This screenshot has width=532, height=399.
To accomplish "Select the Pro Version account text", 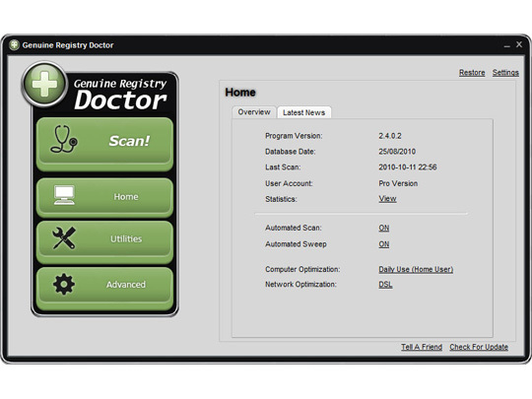I will pyautogui.click(x=398, y=183).
